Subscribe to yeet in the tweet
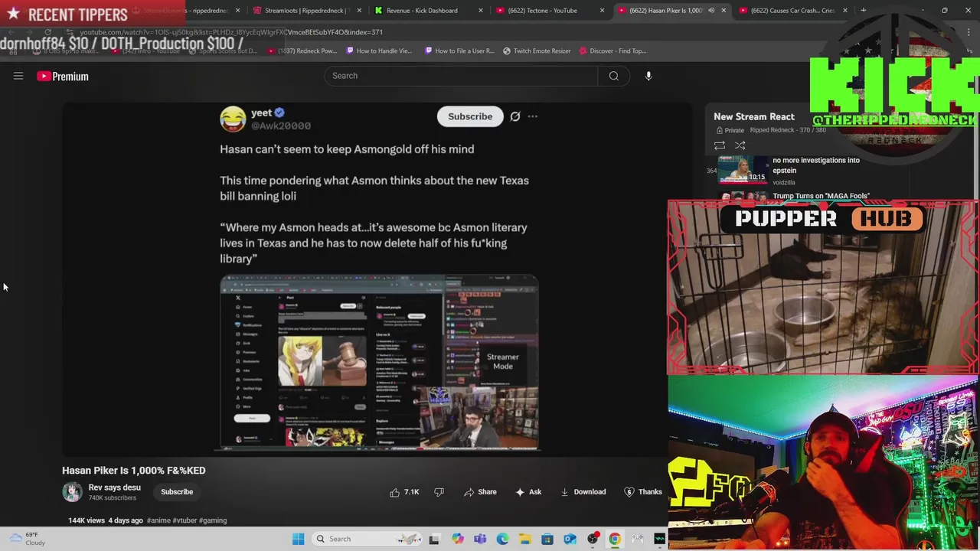The image size is (980, 551). (470, 116)
